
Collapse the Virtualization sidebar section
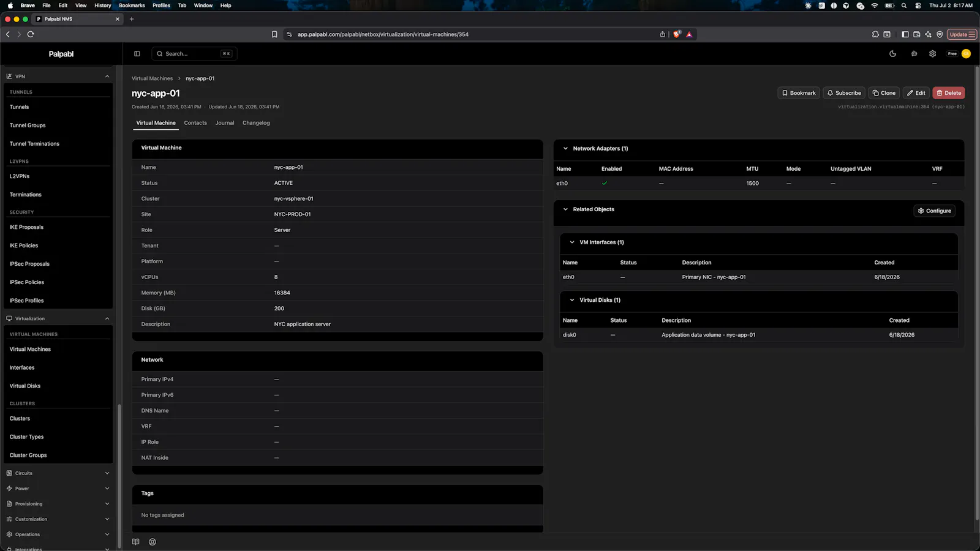pos(107,318)
